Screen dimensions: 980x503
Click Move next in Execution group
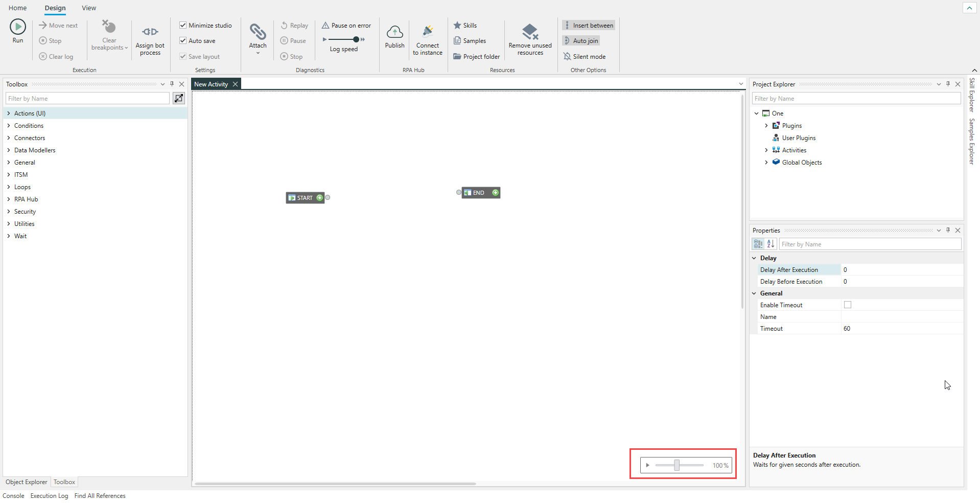58,26
